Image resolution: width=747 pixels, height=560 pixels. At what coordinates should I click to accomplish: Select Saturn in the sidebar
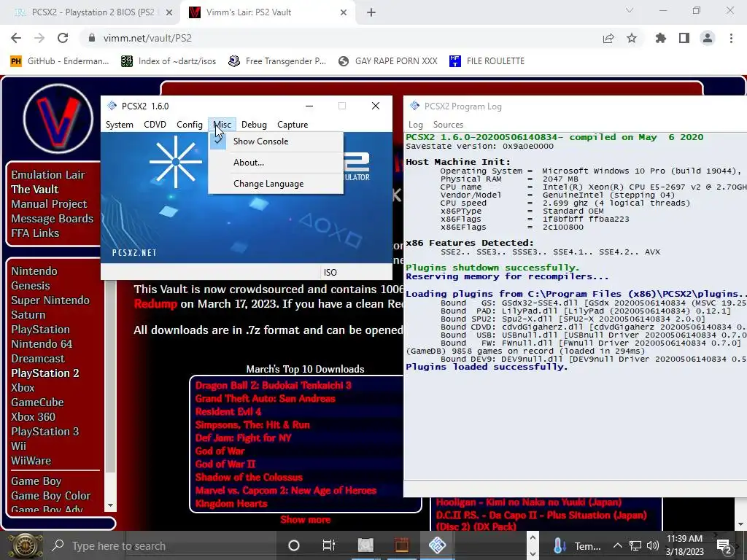click(28, 315)
